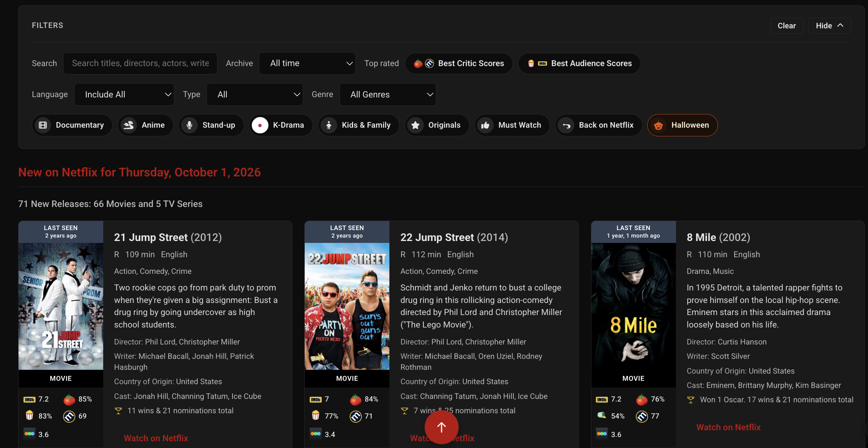Image resolution: width=868 pixels, height=448 pixels.
Task: Open the Type dropdown
Action: 255,94
